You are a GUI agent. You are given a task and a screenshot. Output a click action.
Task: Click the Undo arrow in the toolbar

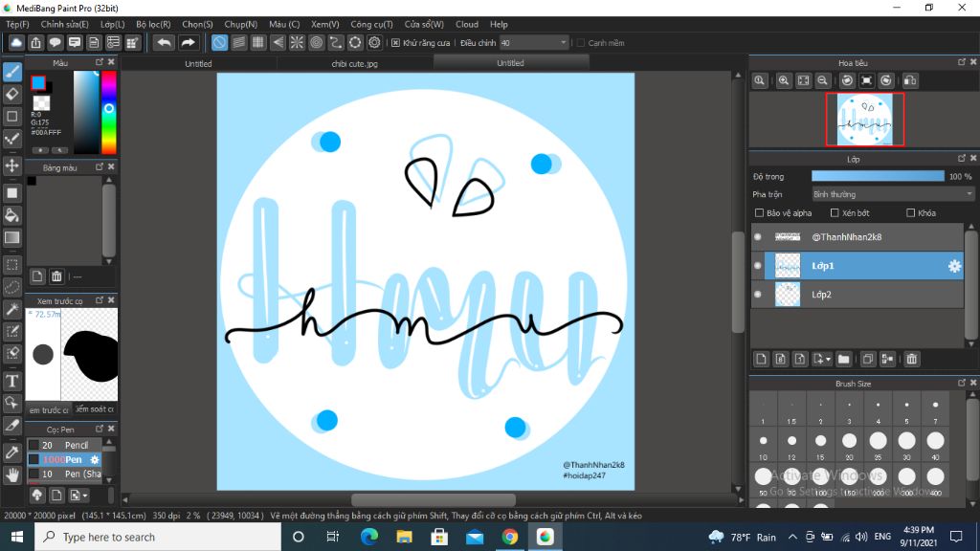click(164, 42)
